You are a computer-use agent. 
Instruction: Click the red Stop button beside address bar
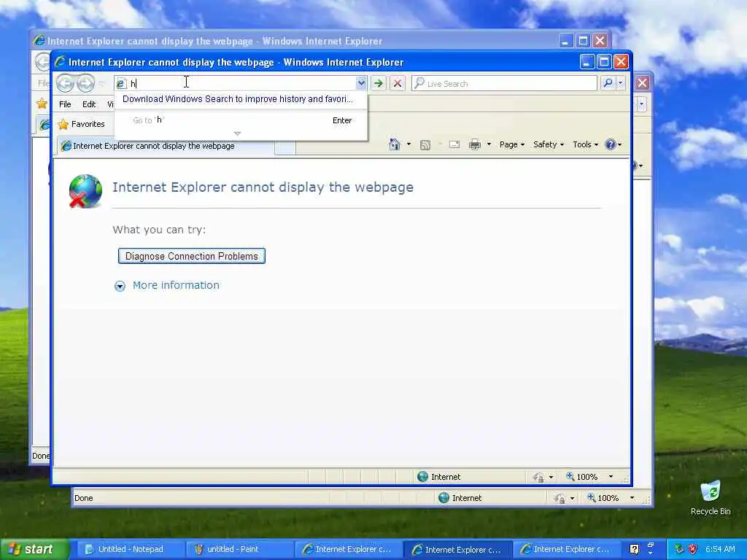click(x=397, y=83)
